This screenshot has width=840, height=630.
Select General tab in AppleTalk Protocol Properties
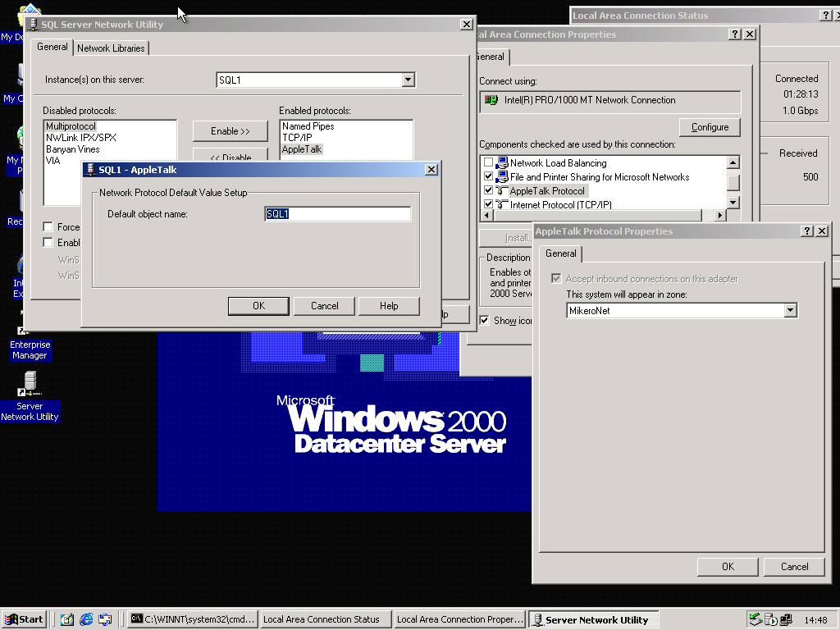(x=561, y=253)
